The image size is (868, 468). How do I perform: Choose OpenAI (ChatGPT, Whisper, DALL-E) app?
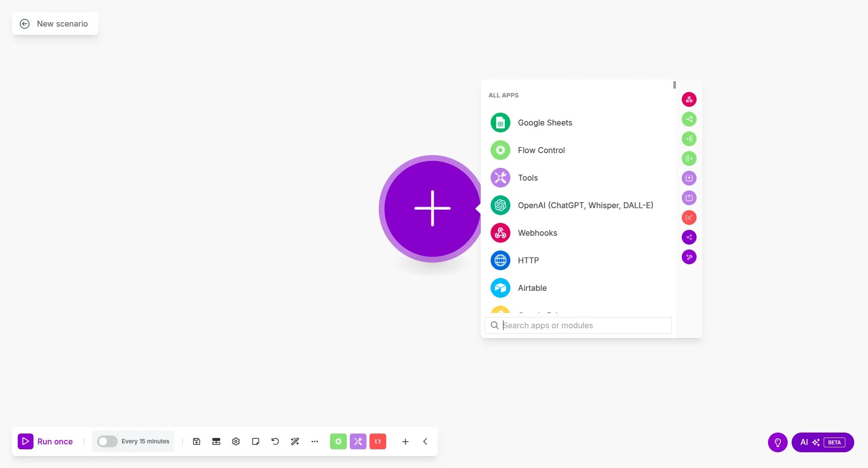(585, 205)
